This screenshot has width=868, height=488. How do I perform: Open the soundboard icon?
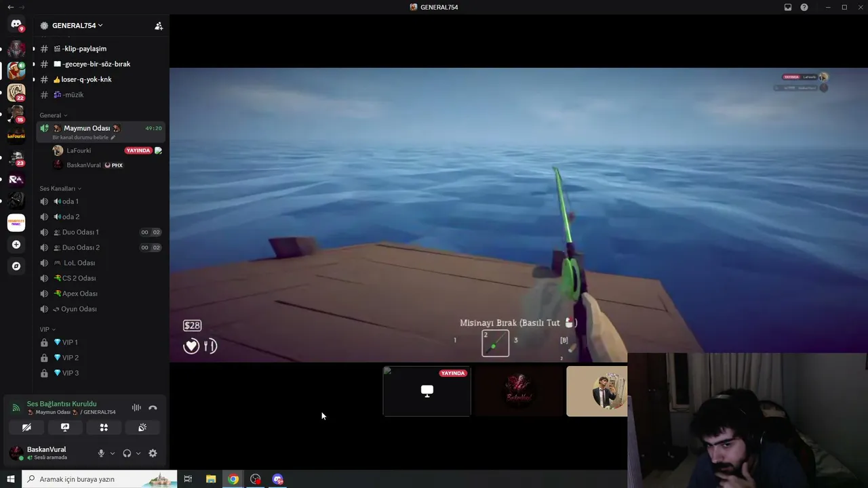142,428
